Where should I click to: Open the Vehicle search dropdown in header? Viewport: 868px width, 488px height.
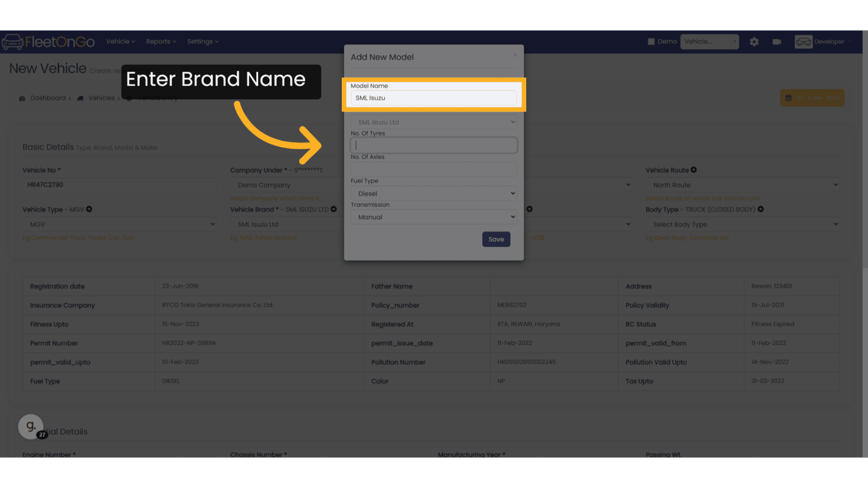tap(710, 42)
